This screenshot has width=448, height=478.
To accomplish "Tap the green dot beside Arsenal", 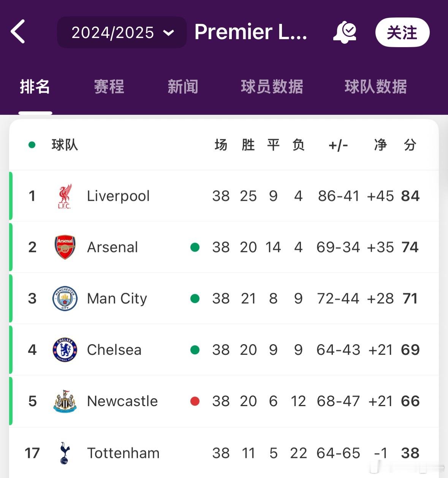I will 195,247.
